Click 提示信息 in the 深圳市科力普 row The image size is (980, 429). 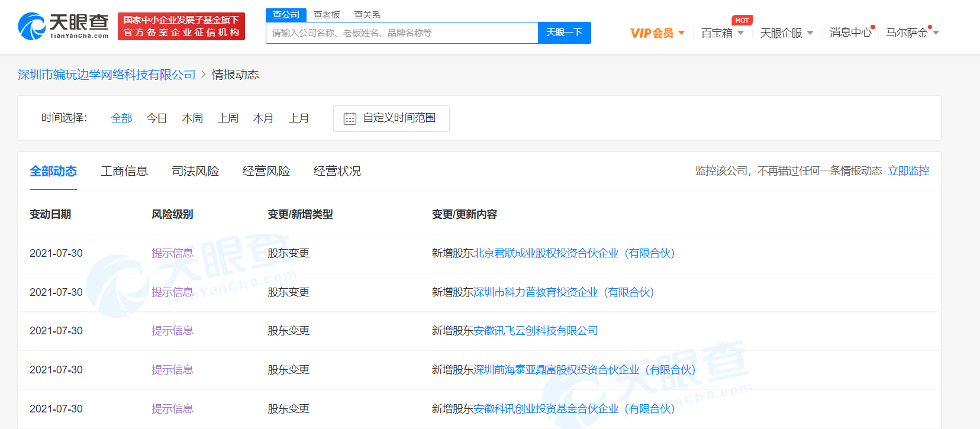172,292
